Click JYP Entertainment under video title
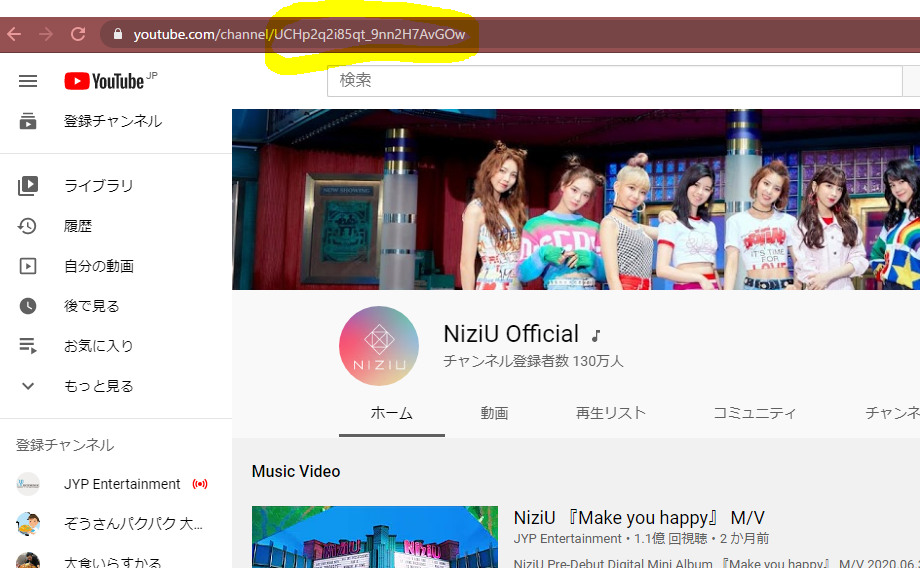Image resolution: width=920 pixels, height=568 pixels. [567, 539]
